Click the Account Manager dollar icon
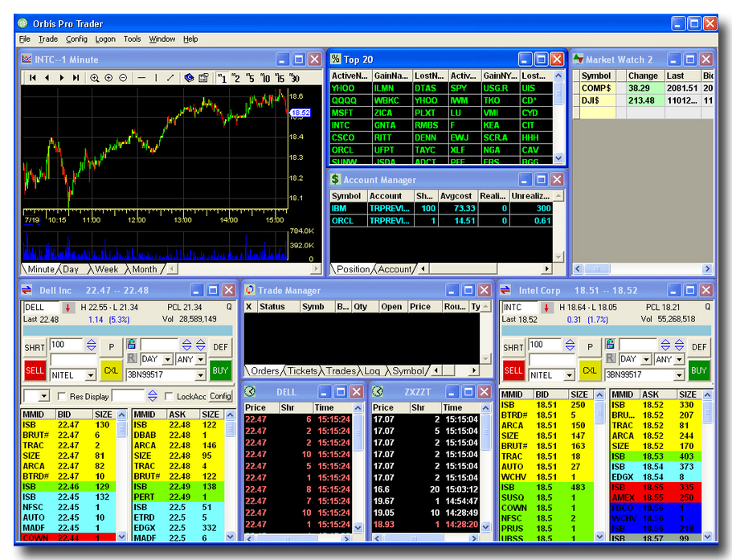The height and width of the screenshot is (560, 732). [x=335, y=179]
